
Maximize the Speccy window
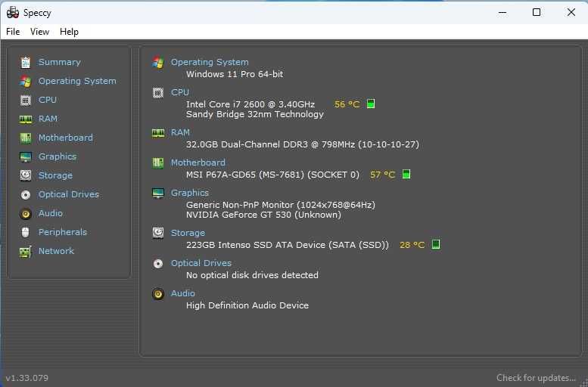point(537,12)
